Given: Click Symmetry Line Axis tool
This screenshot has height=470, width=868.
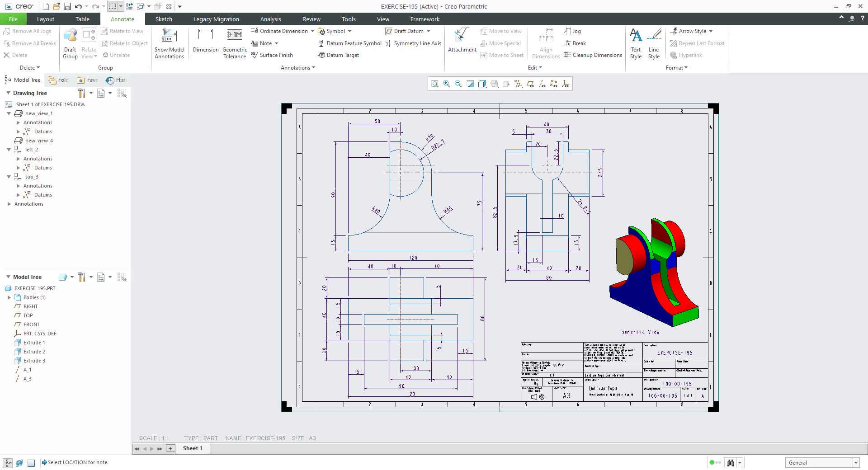Looking at the screenshot, I should [x=413, y=43].
